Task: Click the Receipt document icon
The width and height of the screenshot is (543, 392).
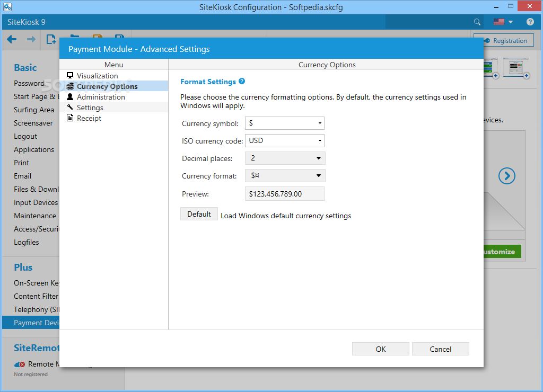Action: (70, 118)
